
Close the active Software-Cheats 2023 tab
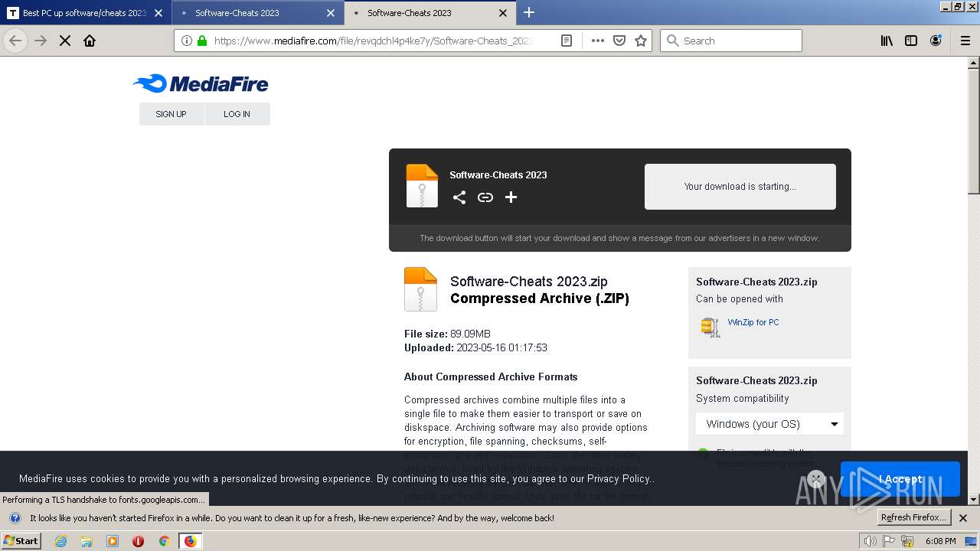point(503,13)
